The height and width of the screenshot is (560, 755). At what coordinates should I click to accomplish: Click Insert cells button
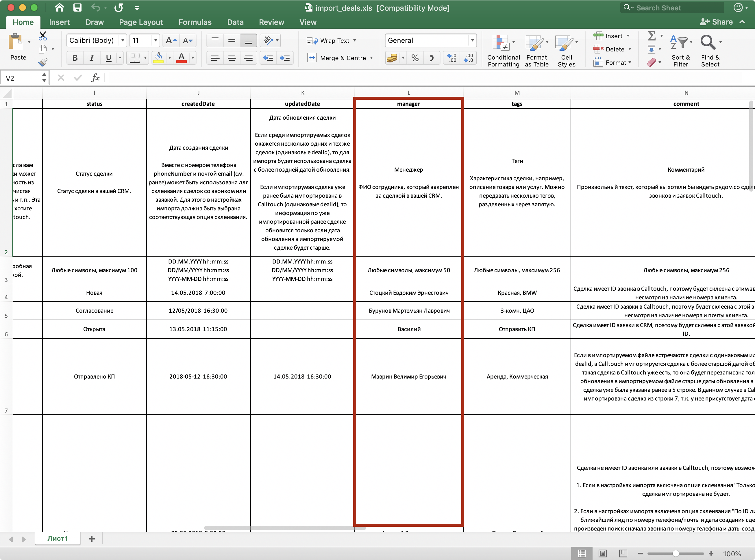point(611,36)
